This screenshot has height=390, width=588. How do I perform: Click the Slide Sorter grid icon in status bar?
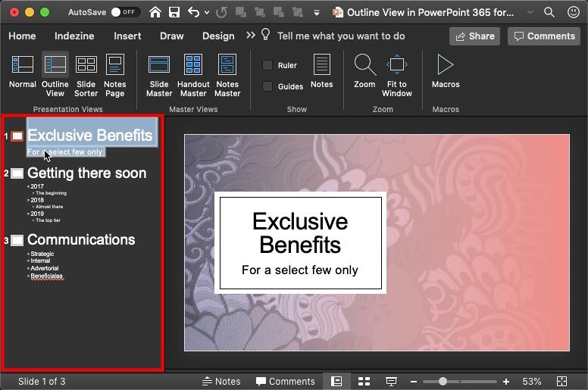364,382
